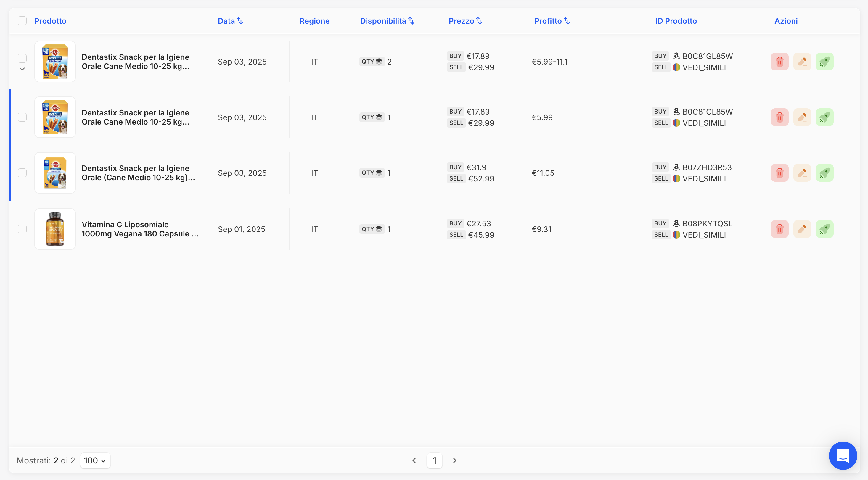
Task: Select page 1 in pagination
Action: pos(434,460)
